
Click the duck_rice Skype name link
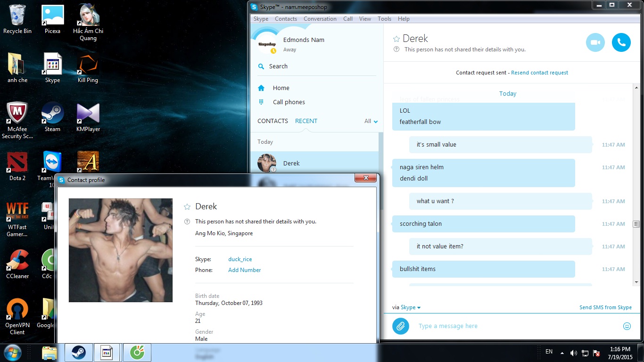(240, 259)
